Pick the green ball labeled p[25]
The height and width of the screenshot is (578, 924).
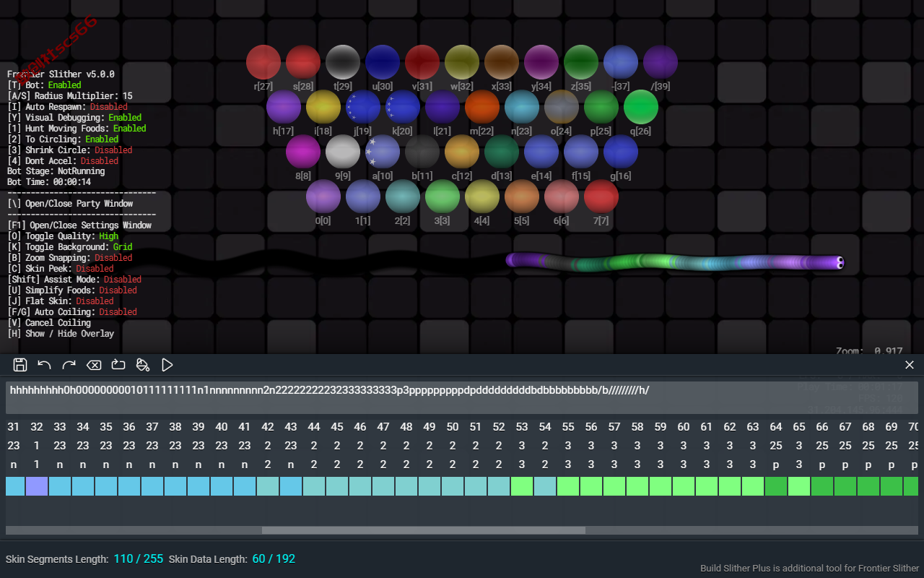click(x=601, y=107)
